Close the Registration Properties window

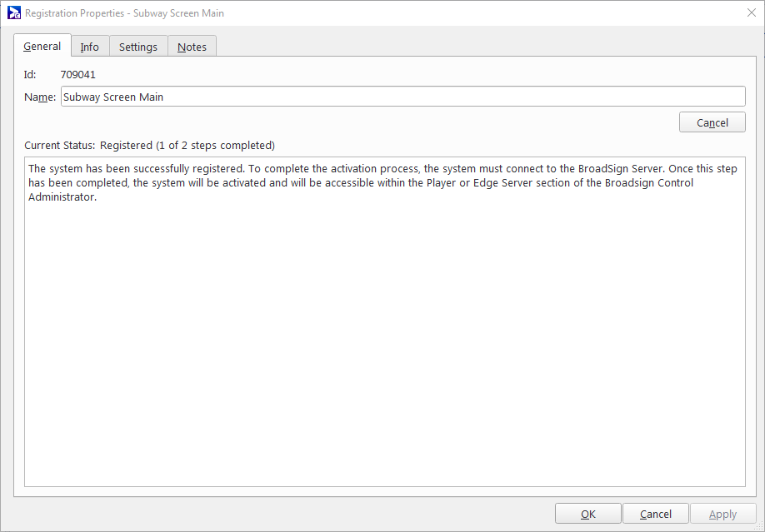750,13
